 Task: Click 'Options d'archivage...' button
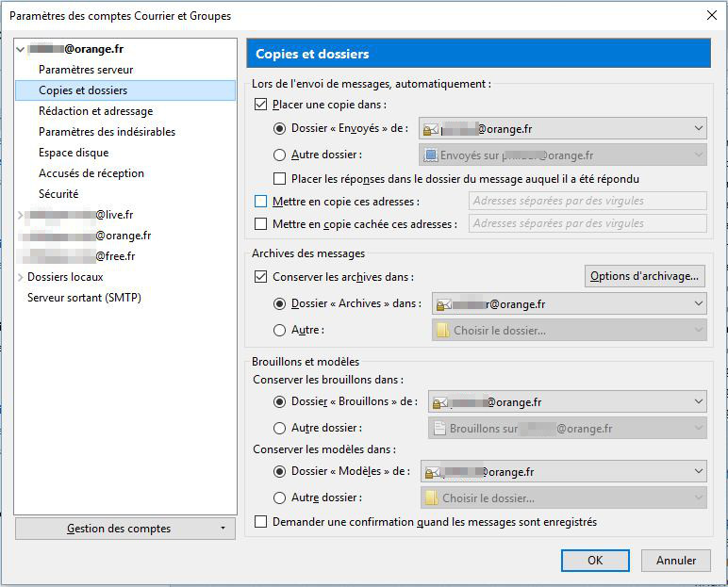(x=645, y=276)
